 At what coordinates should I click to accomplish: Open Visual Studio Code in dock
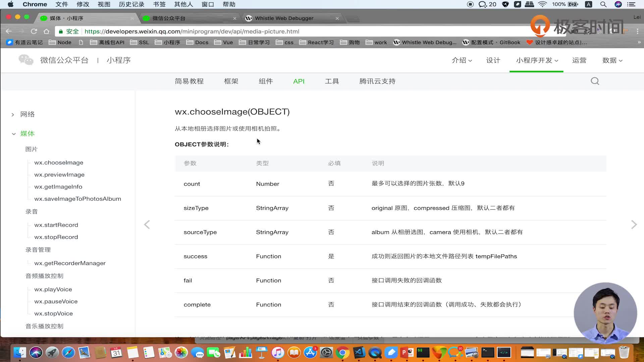click(359, 353)
